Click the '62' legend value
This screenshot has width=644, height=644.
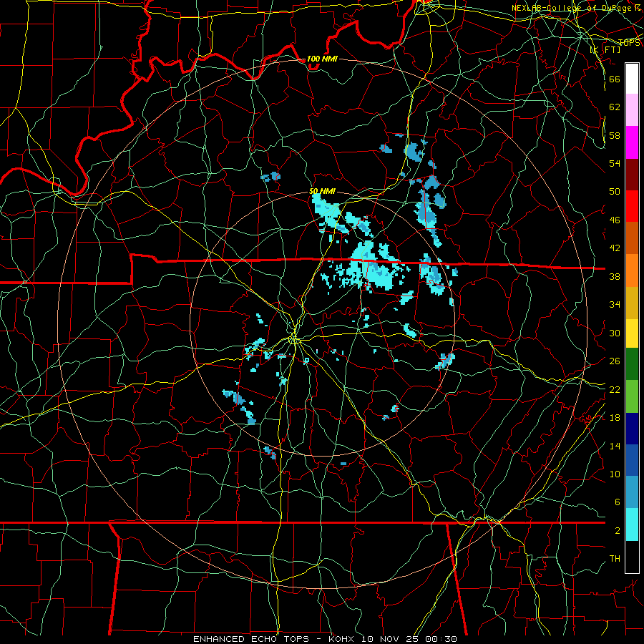(x=615, y=107)
